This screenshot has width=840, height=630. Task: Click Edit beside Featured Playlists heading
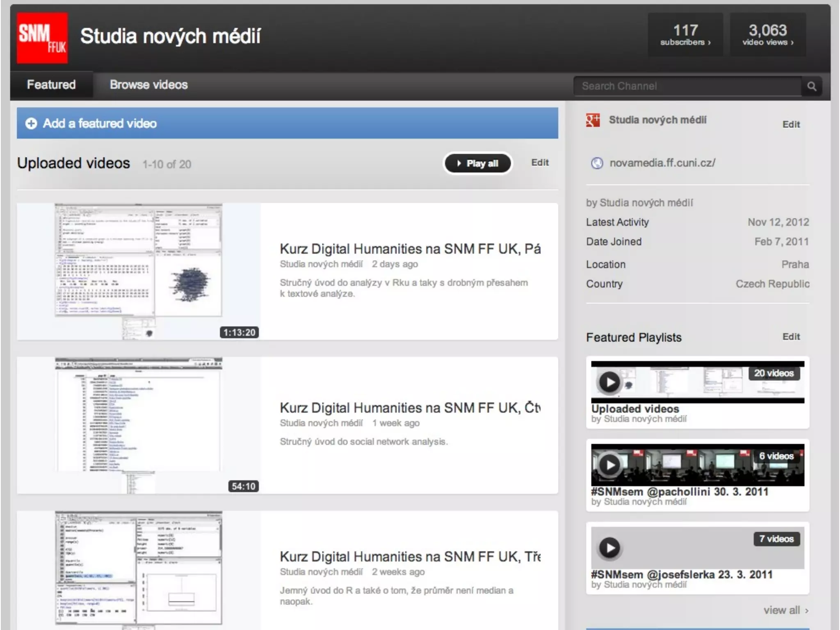point(791,337)
